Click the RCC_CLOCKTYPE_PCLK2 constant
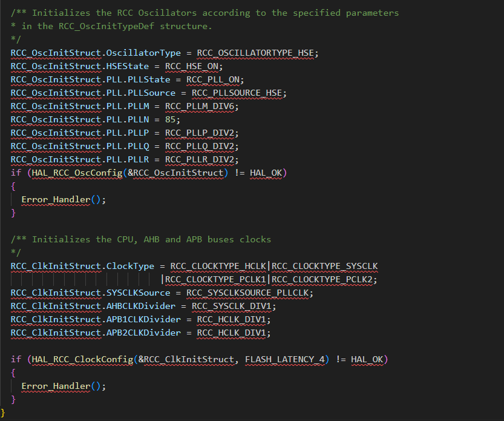504x421 pixels. coord(324,279)
